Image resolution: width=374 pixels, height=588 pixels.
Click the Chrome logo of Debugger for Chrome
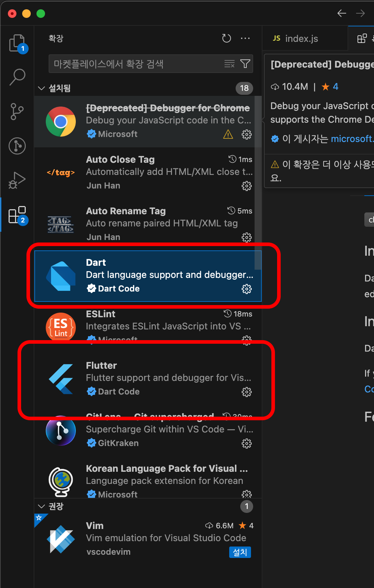pos(61,122)
